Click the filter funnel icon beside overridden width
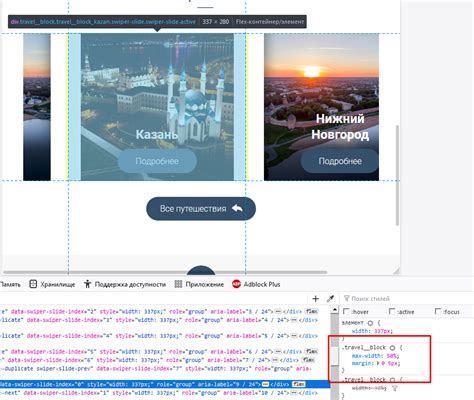The height and width of the screenshot is (400, 474). (395, 388)
